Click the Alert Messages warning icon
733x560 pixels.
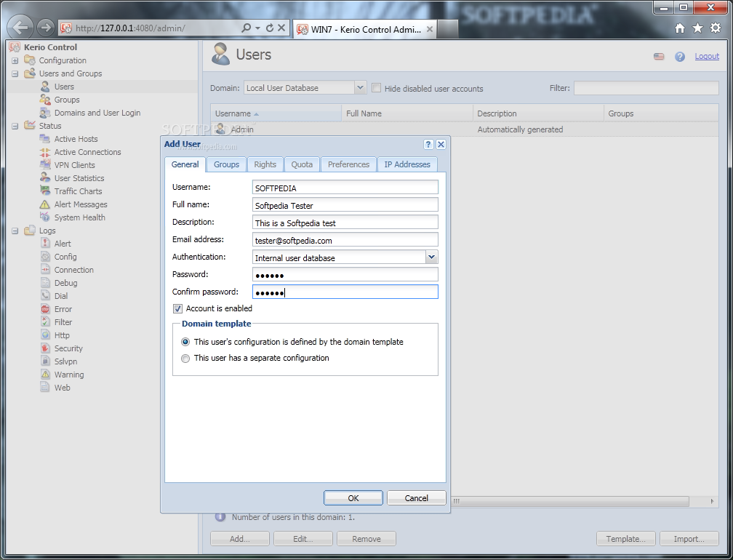pyautogui.click(x=45, y=204)
